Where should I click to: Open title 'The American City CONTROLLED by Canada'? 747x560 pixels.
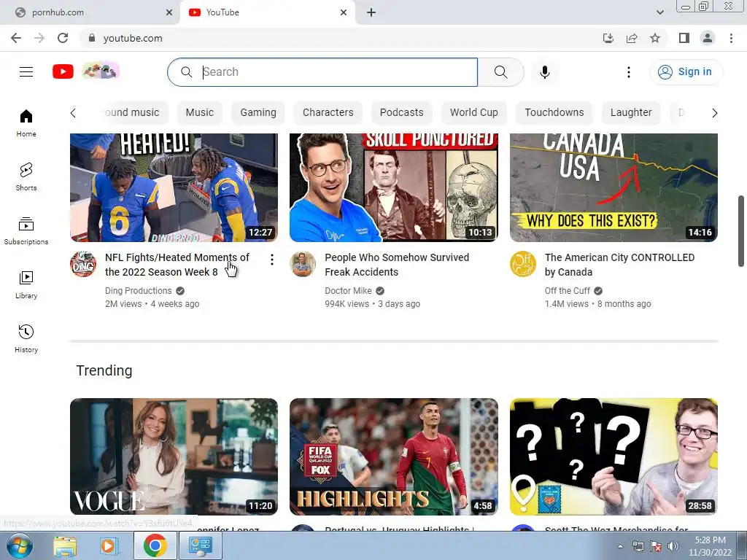619,264
